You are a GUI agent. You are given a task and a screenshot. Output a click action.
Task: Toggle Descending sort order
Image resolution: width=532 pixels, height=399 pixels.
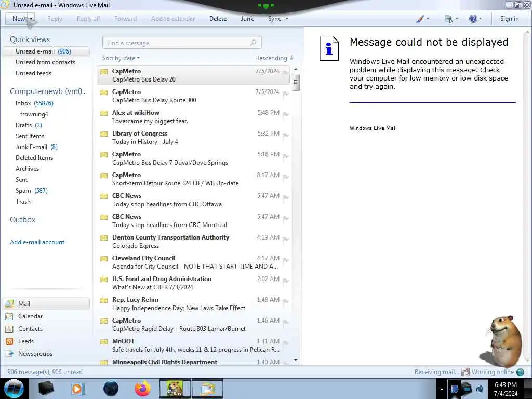pos(274,58)
